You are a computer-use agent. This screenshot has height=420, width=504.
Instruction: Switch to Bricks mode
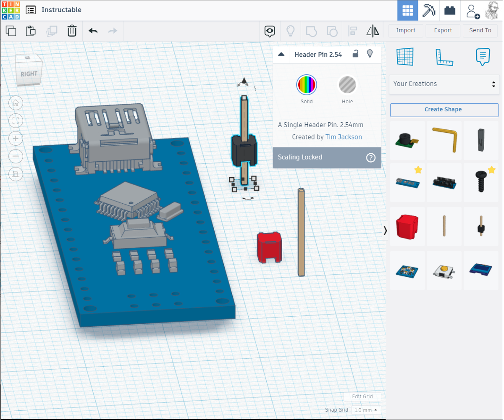(450, 10)
